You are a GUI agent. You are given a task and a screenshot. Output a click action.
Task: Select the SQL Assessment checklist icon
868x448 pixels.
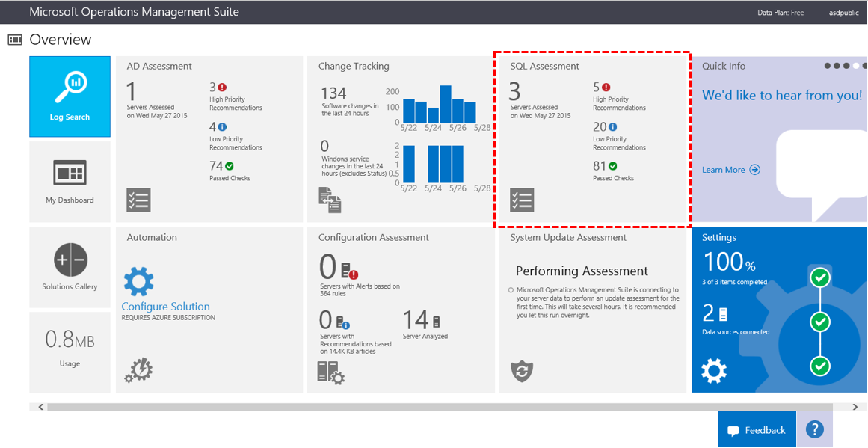[522, 200]
